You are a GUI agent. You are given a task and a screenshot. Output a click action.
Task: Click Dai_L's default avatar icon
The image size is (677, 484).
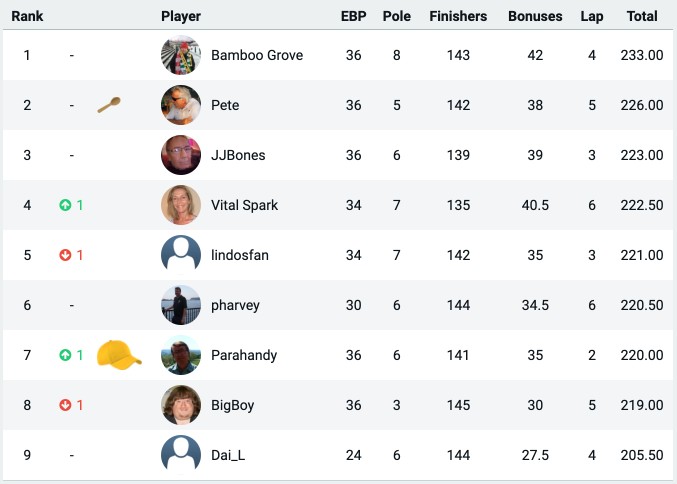click(181, 455)
